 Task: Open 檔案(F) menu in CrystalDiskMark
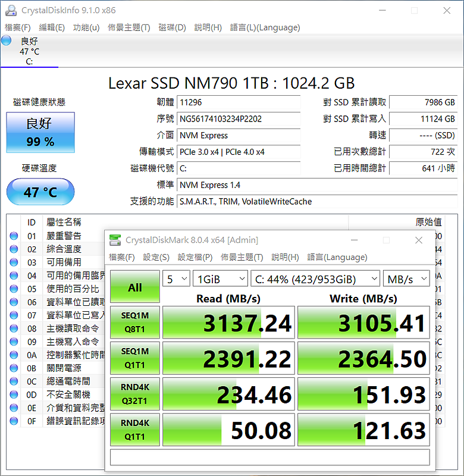point(122,258)
